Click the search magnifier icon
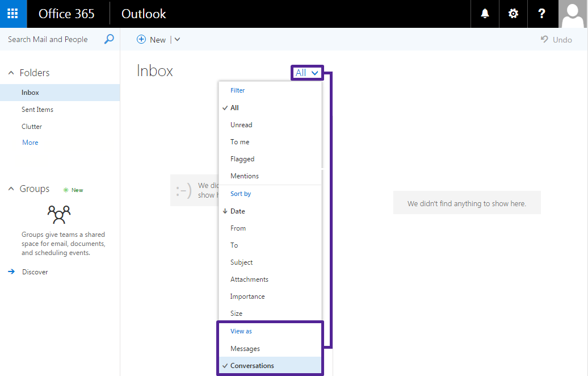This screenshot has width=588, height=376. click(109, 39)
